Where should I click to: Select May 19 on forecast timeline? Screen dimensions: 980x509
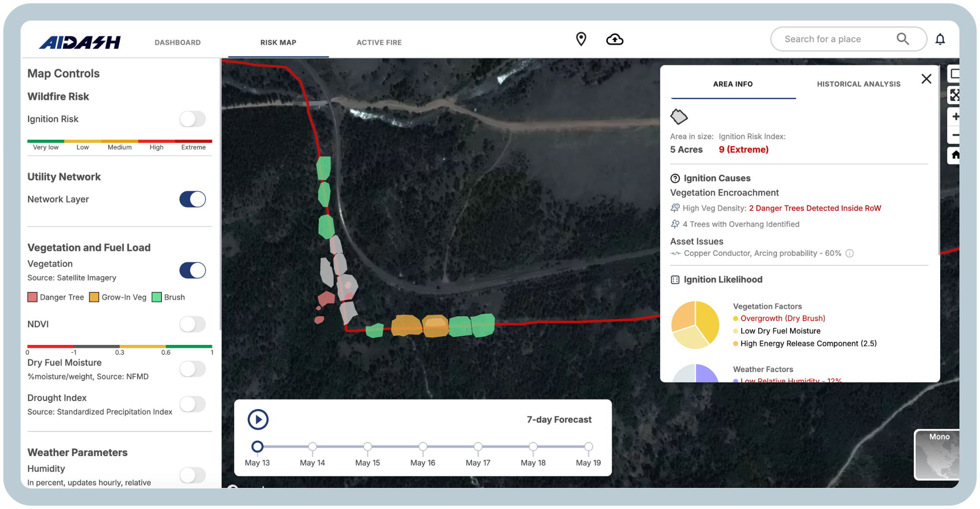[589, 447]
